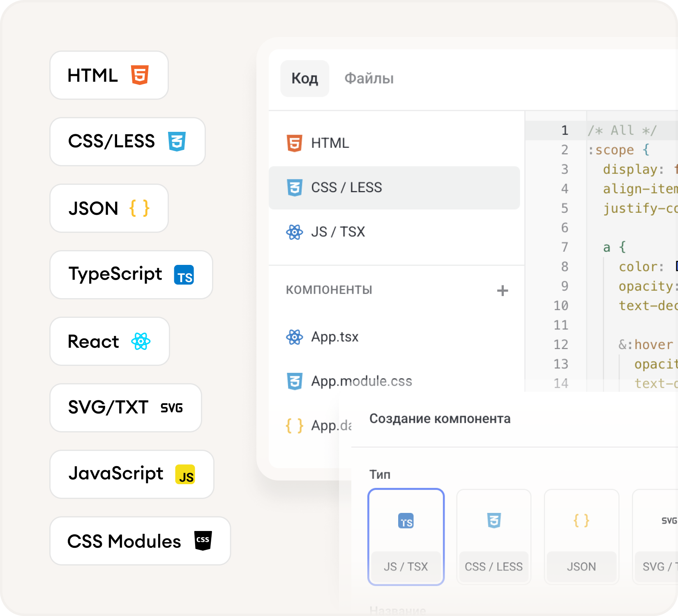Open the JS / TSX sidebar entry

coord(394,232)
